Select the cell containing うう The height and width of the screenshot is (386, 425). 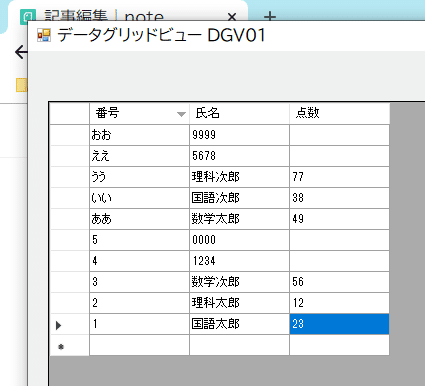pyautogui.click(x=139, y=177)
